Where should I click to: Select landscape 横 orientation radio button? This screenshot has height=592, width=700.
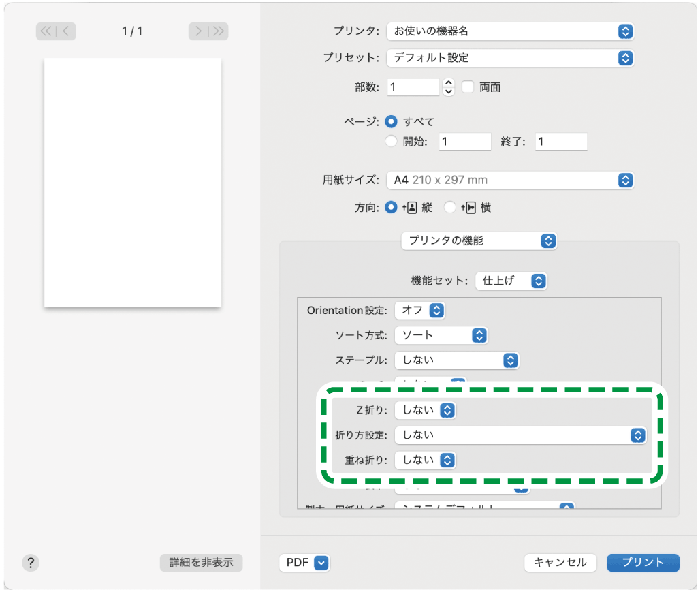(450, 208)
